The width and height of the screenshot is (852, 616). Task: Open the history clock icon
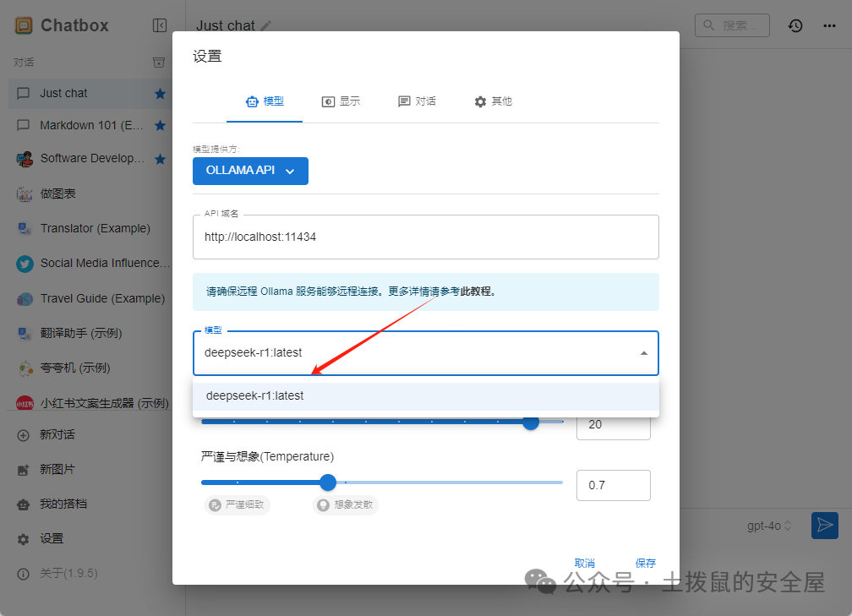(x=795, y=25)
